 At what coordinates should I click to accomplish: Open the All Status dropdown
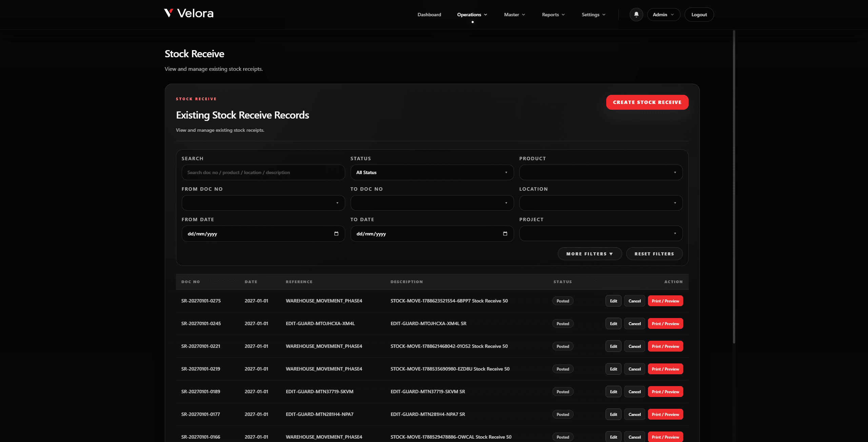432,172
